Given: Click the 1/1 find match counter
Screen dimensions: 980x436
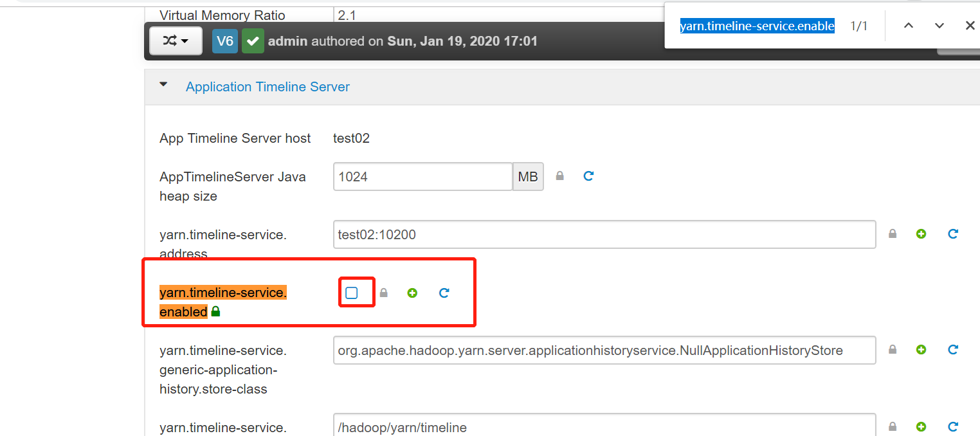Looking at the screenshot, I should point(859,26).
